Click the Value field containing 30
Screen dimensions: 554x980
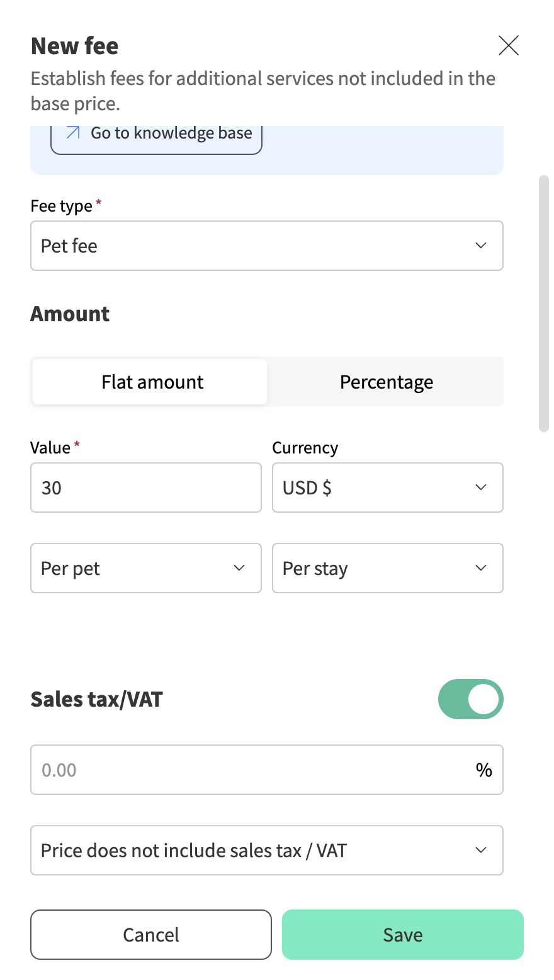tap(145, 487)
